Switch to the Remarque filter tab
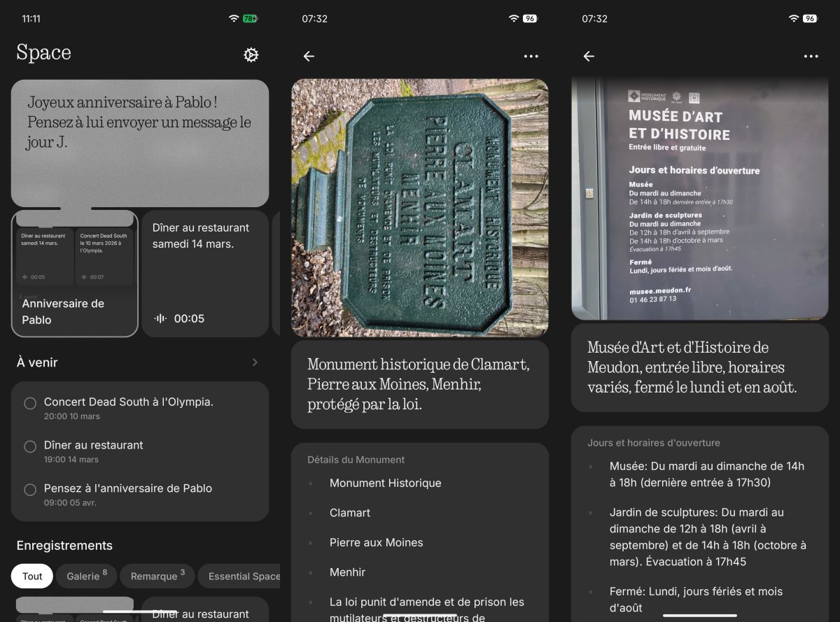This screenshot has width=840, height=622. pos(157,576)
